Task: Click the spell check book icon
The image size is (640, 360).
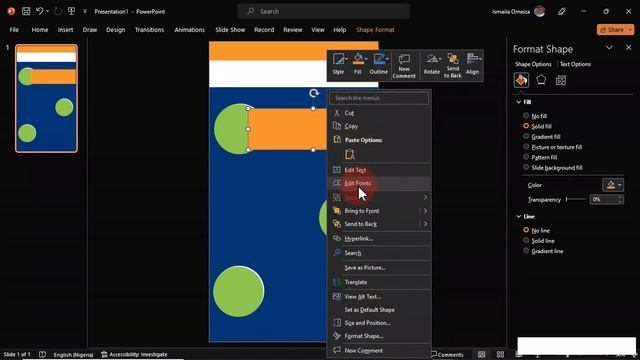Action: click(x=42, y=354)
